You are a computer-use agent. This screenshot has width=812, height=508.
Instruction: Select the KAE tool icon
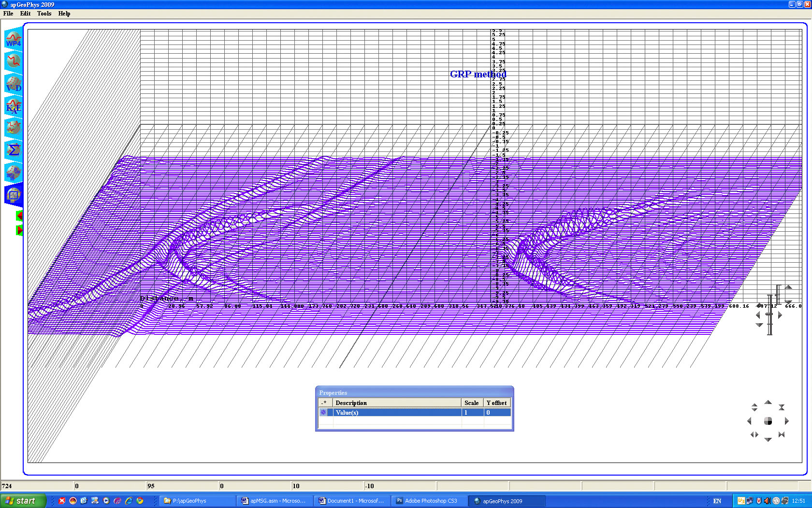[14, 106]
